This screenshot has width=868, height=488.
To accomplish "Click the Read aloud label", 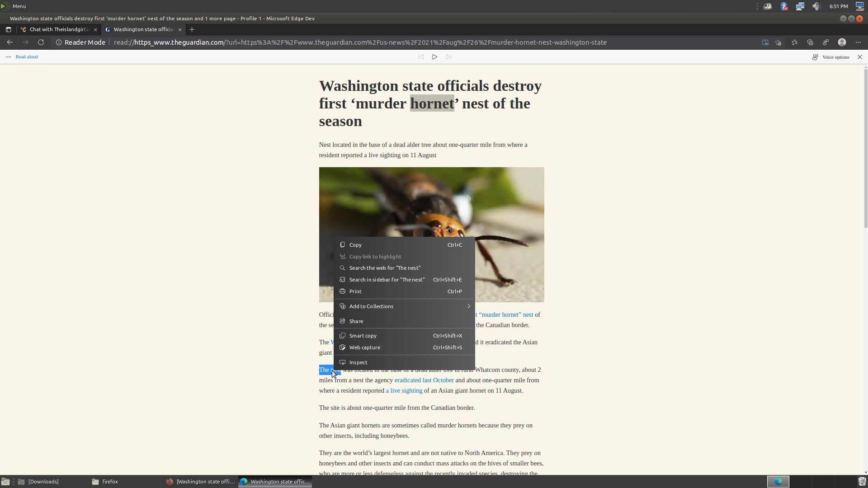I will pos(27,57).
